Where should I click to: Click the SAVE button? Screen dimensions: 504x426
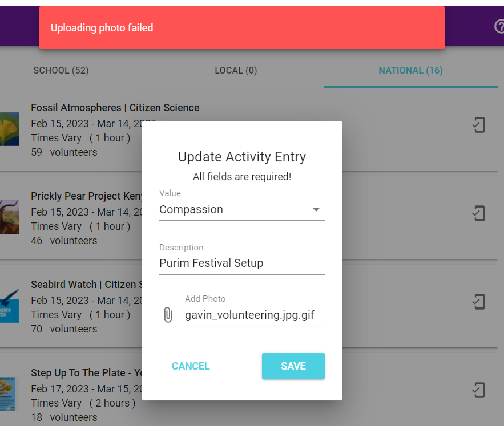tap(293, 366)
